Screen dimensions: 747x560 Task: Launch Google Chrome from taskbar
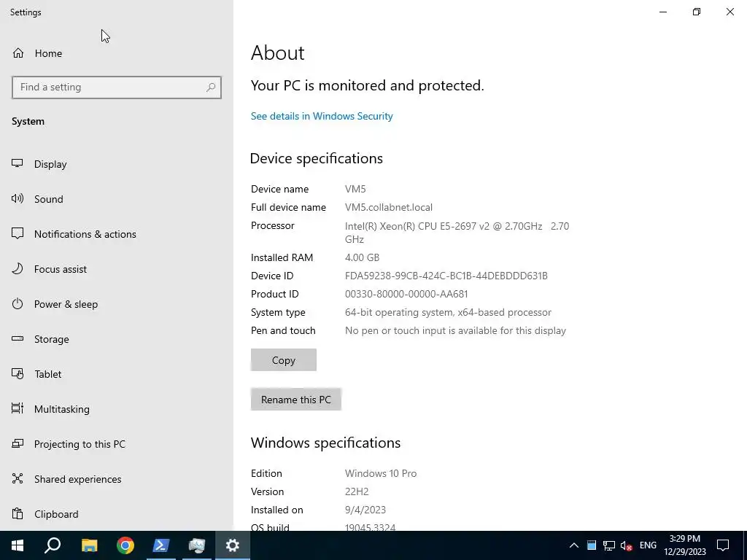click(125, 545)
